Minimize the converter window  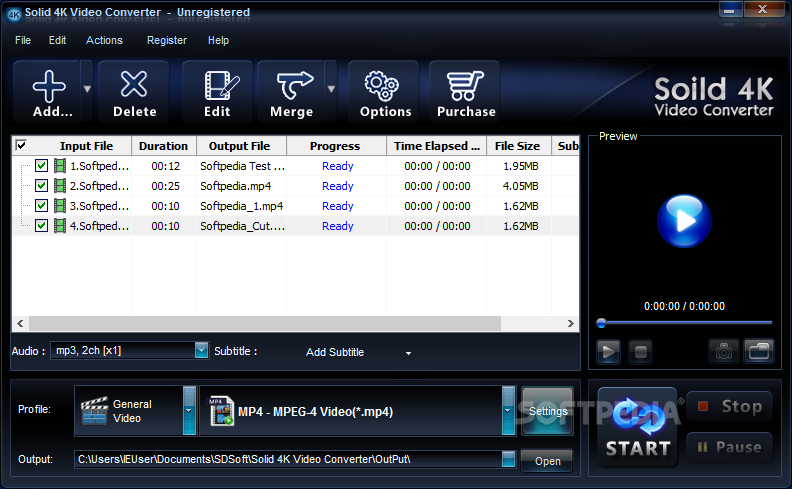pyautogui.click(x=730, y=10)
